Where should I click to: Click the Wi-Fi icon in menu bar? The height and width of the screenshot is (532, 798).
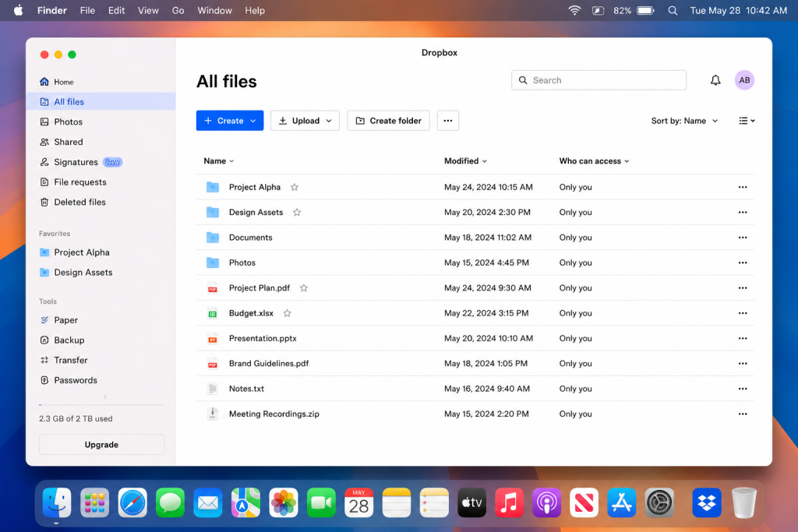[x=574, y=10]
